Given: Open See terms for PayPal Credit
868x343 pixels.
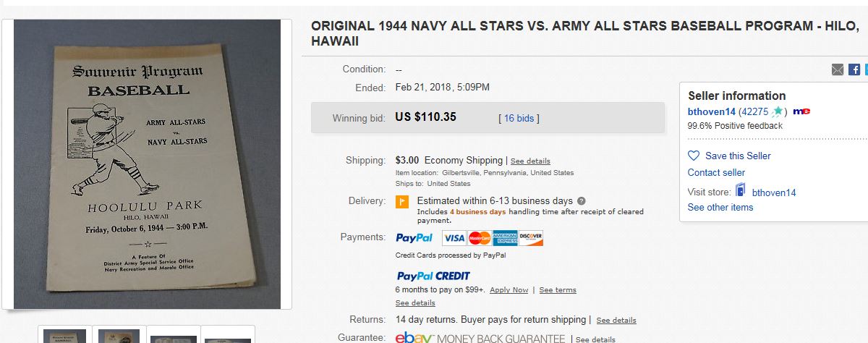Looking at the screenshot, I should pyautogui.click(x=558, y=290).
